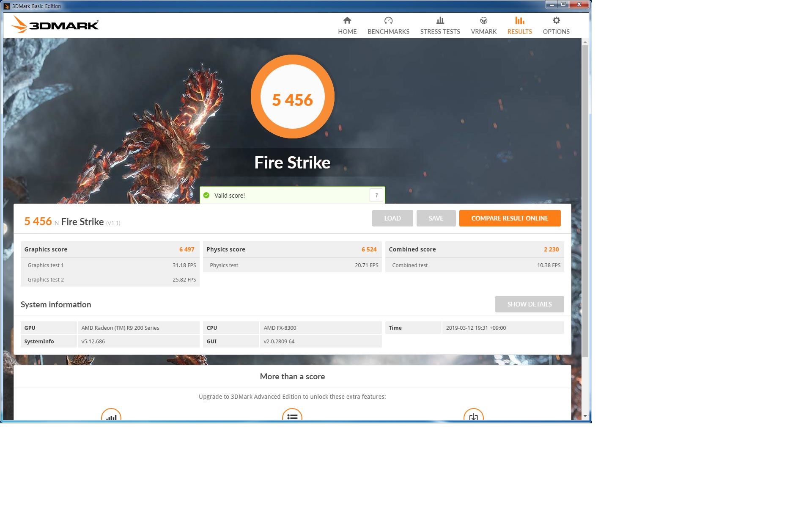The height and width of the screenshot is (508, 812).
Task: Click the System information heading
Action: (56, 304)
